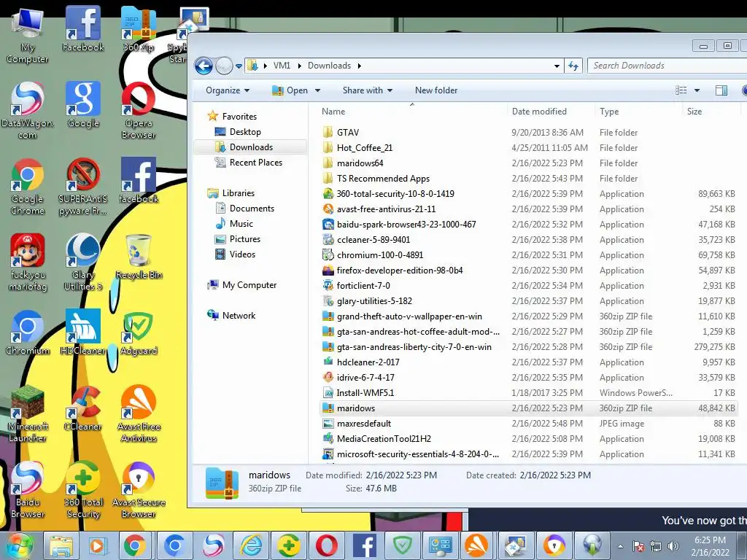Image resolution: width=747 pixels, height=560 pixels.
Task: Expand the Open button dropdown arrow
Action: 317,90
